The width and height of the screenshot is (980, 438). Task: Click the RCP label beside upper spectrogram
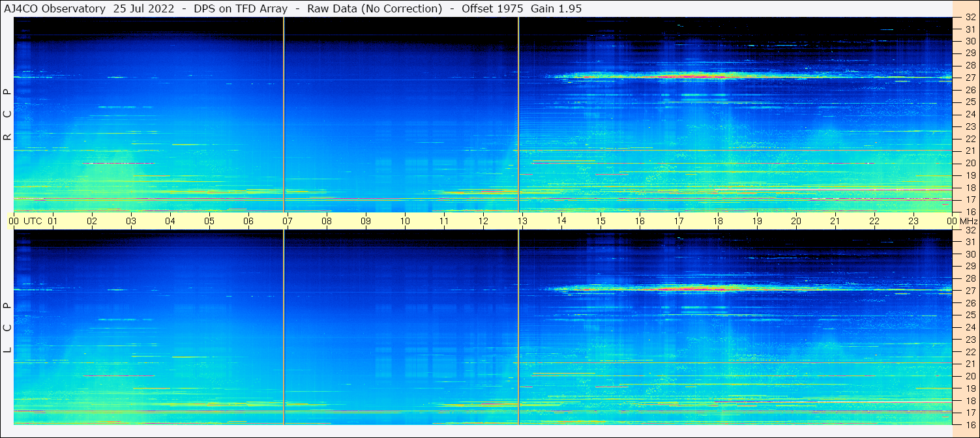pos(7,115)
